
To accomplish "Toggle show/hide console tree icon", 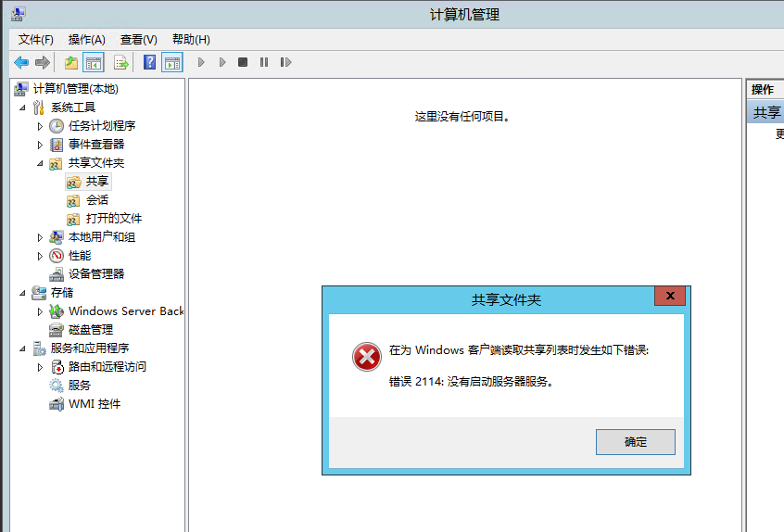I will (x=93, y=62).
